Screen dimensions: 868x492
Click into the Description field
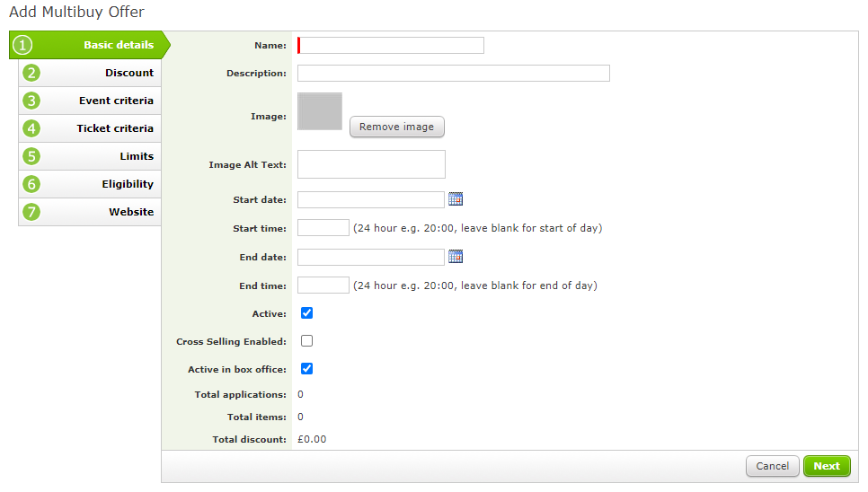[454, 73]
